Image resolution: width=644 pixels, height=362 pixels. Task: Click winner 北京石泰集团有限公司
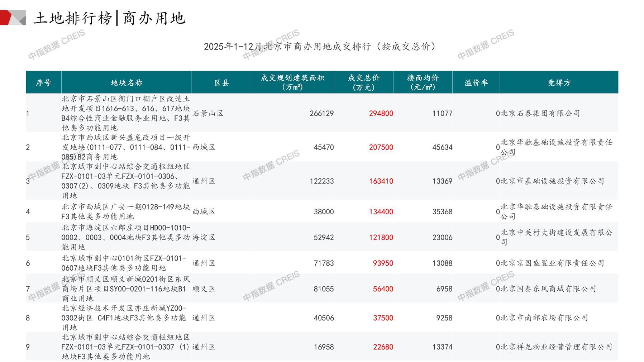pos(540,114)
